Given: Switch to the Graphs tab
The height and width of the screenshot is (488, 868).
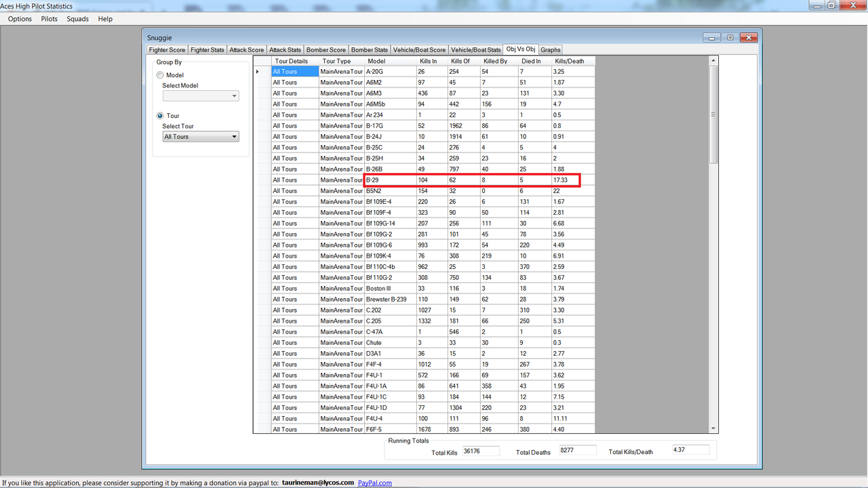Looking at the screenshot, I should click(551, 50).
